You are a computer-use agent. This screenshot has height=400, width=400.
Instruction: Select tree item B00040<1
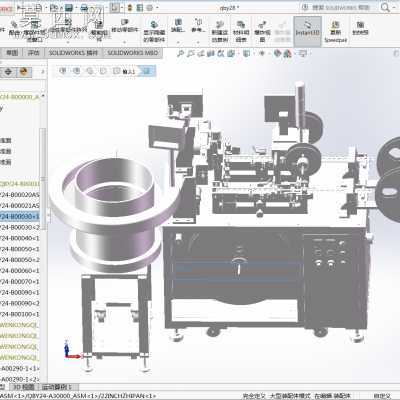pyautogui.click(x=20, y=238)
